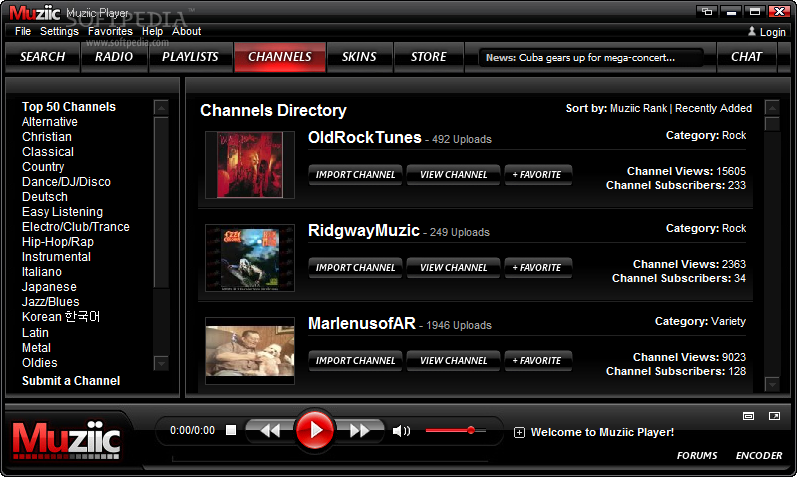Screen dimensions: 797x477
Task: Add MarlenusofAR to favorites
Action: click(x=538, y=361)
